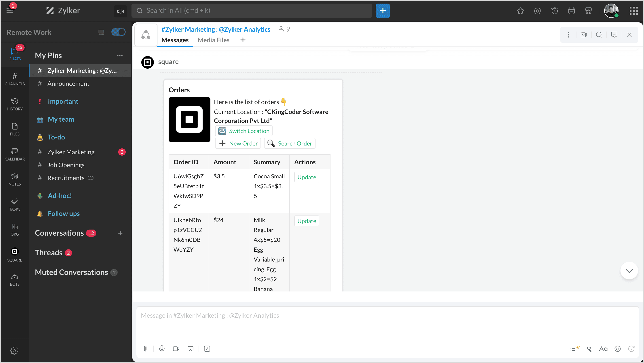The width and height of the screenshot is (644, 363).
Task: Select the Announcement pinned channel
Action: click(68, 83)
